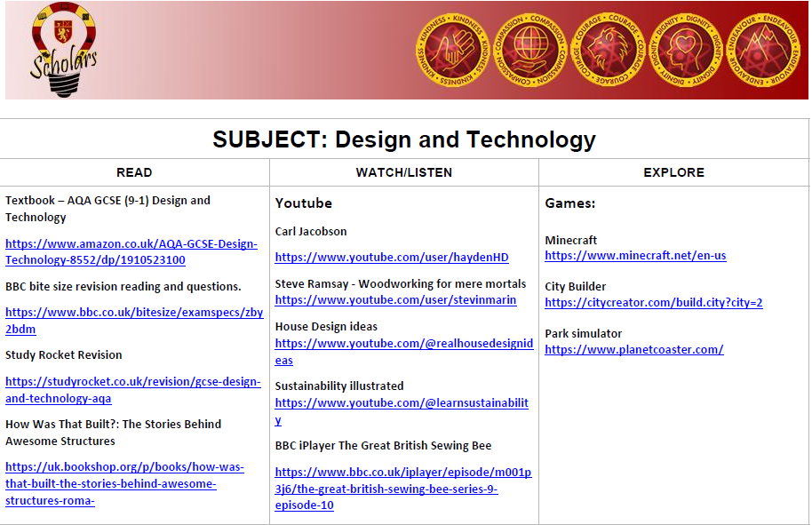Open the realhousedesignideas YouTube link
This screenshot has height=525, width=812.
pos(404,352)
